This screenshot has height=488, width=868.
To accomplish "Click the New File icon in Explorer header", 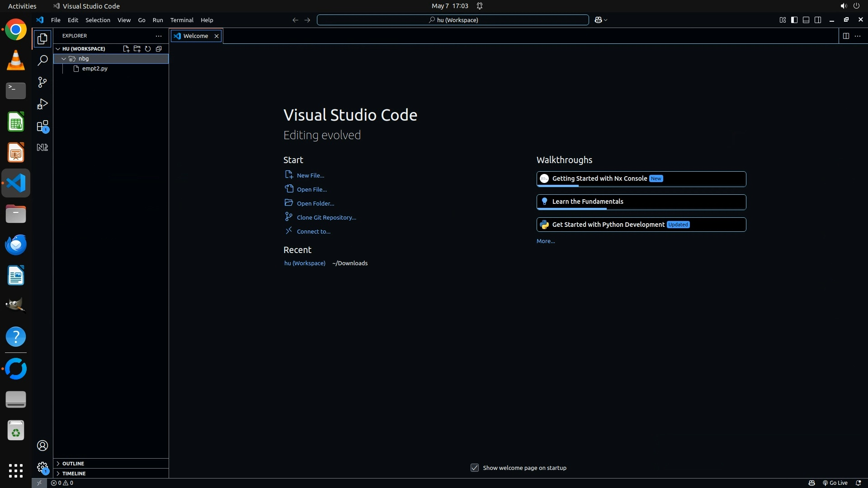I will [x=126, y=49].
